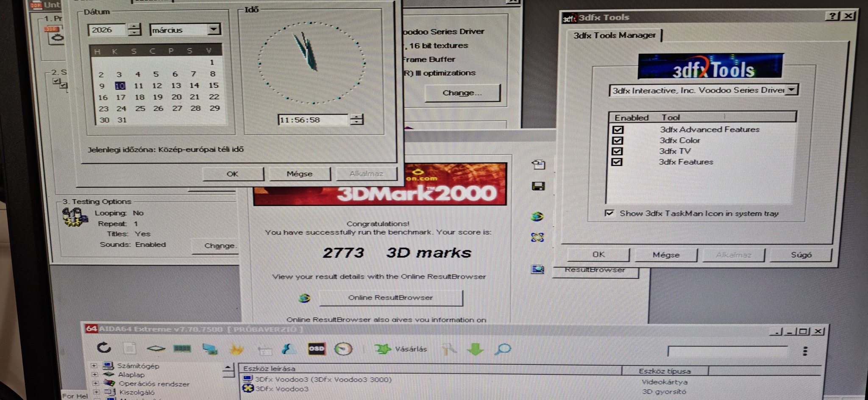
Task: Click OK in the 3dfx Tools window
Action: click(598, 254)
